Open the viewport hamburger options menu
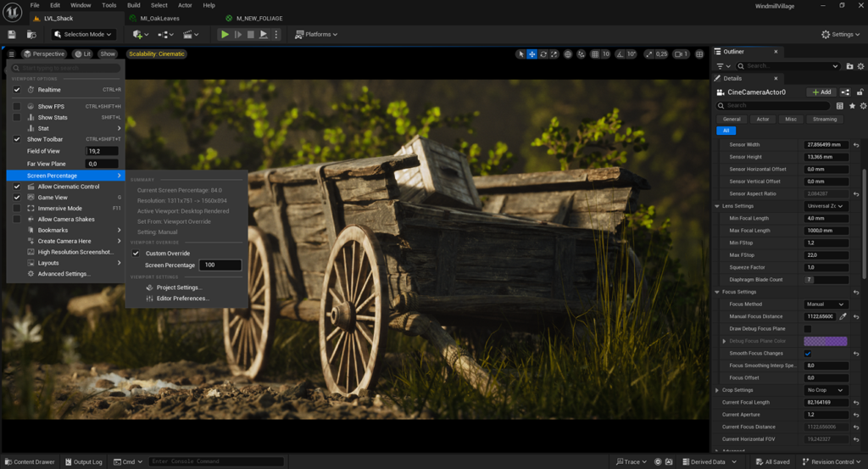Image resolution: width=868 pixels, height=469 pixels. (x=11, y=54)
